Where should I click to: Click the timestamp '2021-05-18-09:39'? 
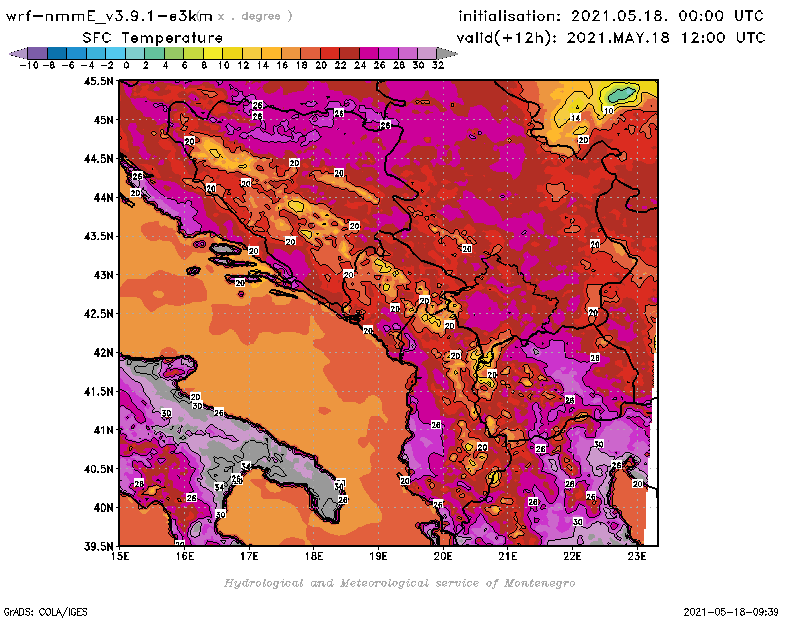[731, 612]
